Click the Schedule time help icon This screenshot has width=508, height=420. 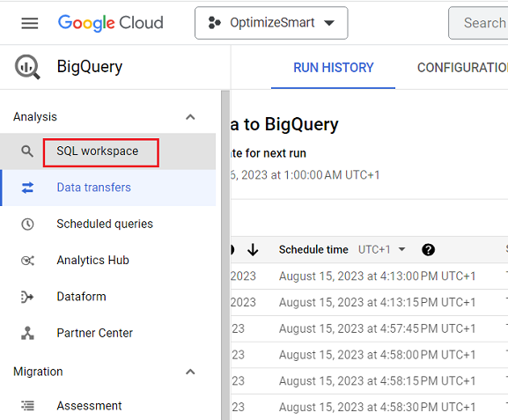point(428,250)
